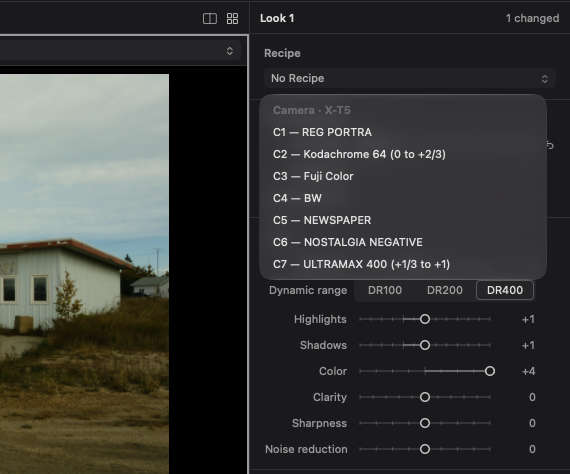Click the Look 1 title
The width and height of the screenshot is (570, 474).
point(277,18)
